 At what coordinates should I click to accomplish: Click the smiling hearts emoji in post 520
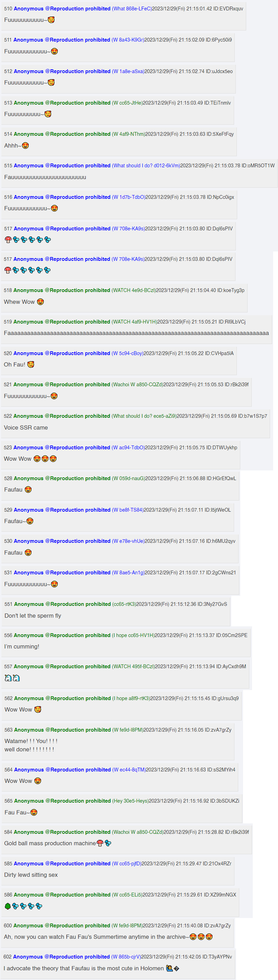[31, 364]
